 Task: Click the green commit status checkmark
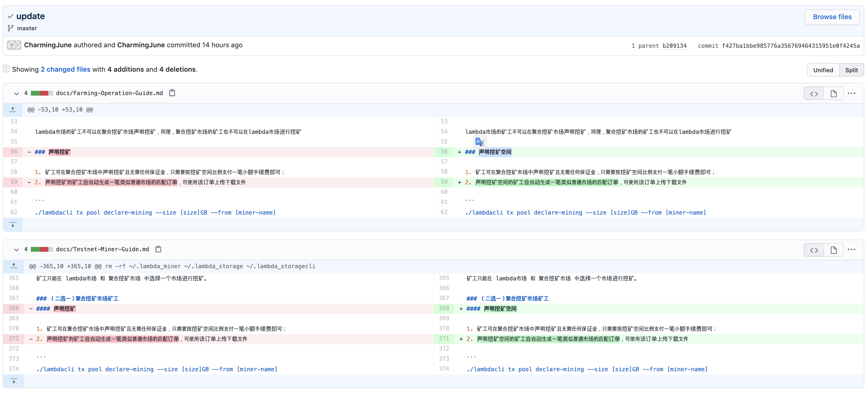click(10, 16)
